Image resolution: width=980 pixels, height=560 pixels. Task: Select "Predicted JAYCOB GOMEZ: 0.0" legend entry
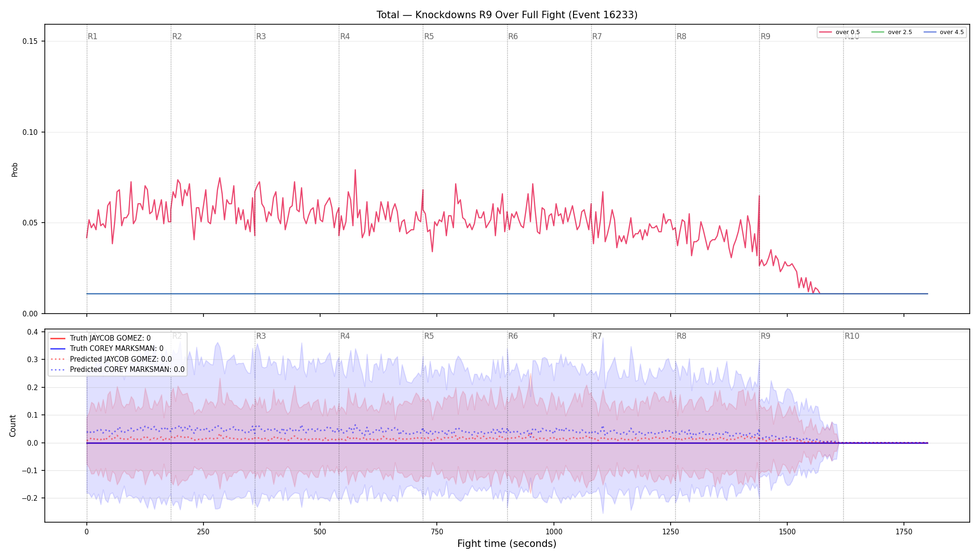(111, 359)
